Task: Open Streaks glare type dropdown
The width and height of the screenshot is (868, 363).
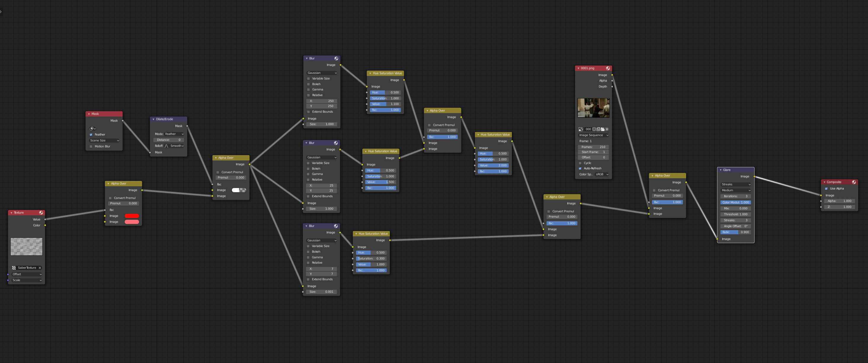Action: pos(736,184)
